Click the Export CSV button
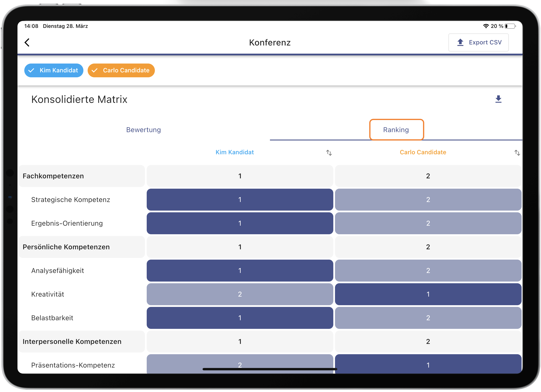541x392 pixels. [478, 42]
